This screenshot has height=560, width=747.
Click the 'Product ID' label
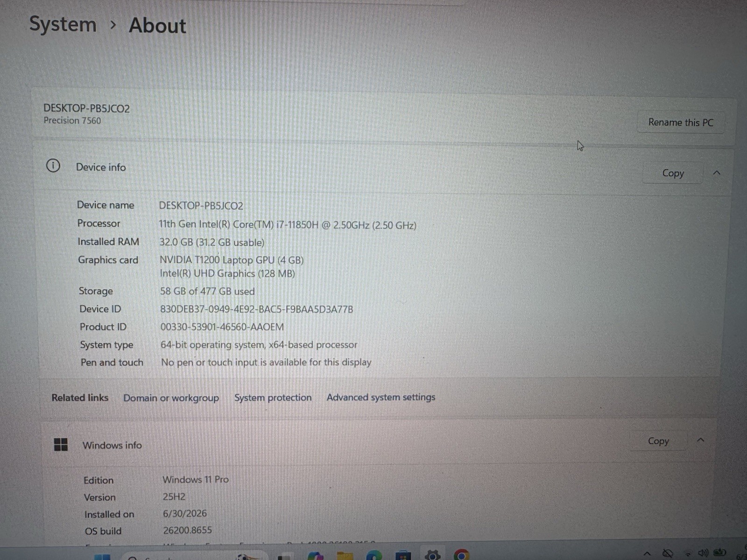coord(103,327)
